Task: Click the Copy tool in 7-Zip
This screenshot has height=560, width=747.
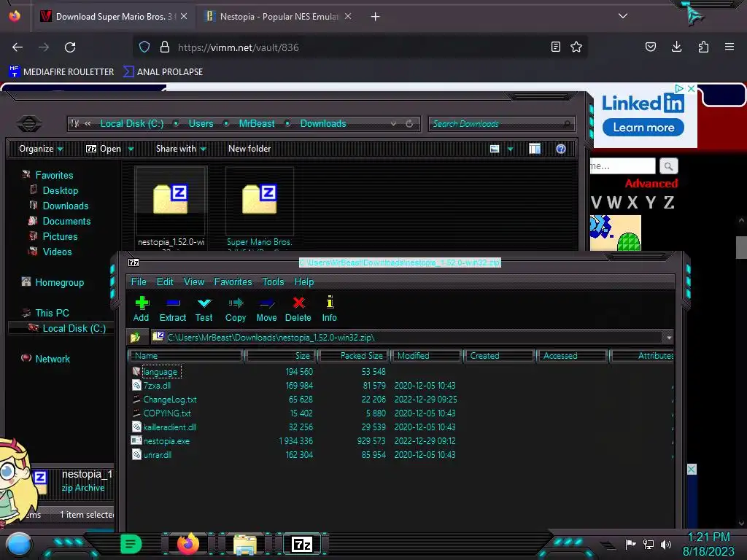Action: (x=236, y=309)
